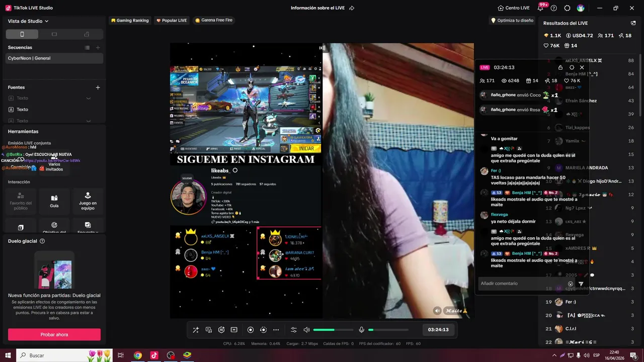Select MARIELA ANDRADA in viewer ranking
This screenshot has width=644, height=362.
[591, 167]
